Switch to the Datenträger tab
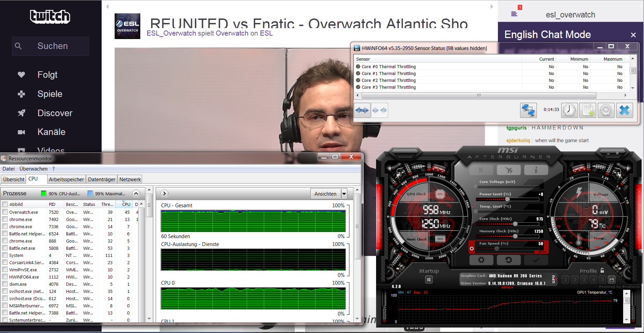The width and height of the screenshot is (644, 333). (102, 179)
